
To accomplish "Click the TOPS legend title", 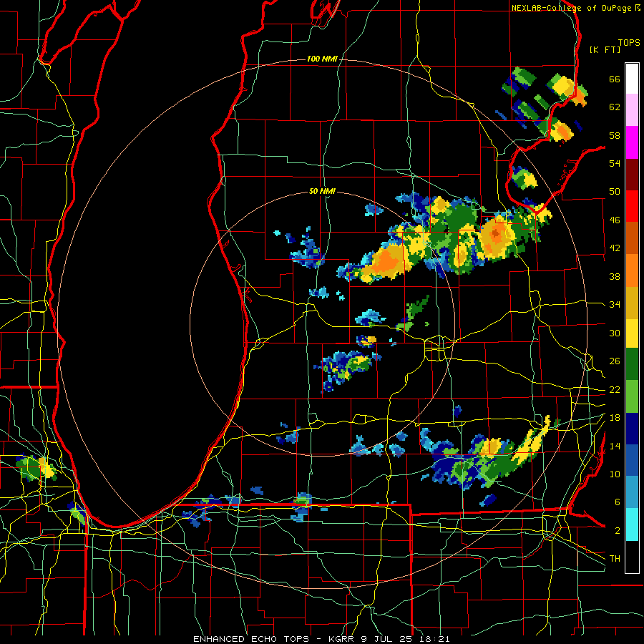I will coord(629,43).
